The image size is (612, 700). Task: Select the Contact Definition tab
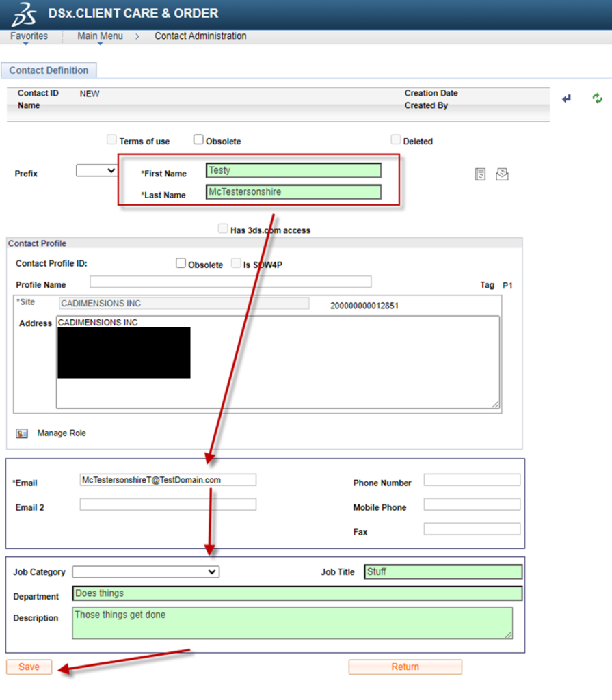click(49, 70)
